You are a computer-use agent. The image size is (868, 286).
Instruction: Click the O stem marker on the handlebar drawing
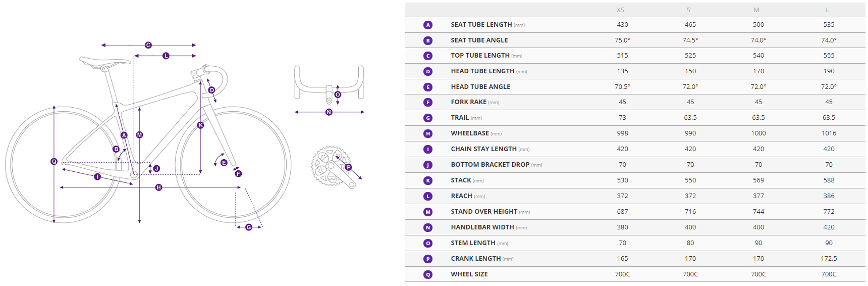click(x=338, y=94)
